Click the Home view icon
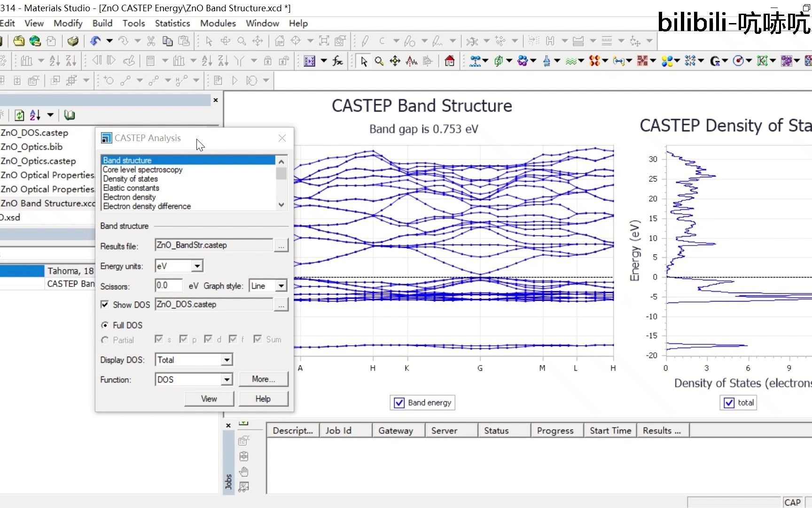This screenshot has width=812, height=508. click(x=450, y=61)
